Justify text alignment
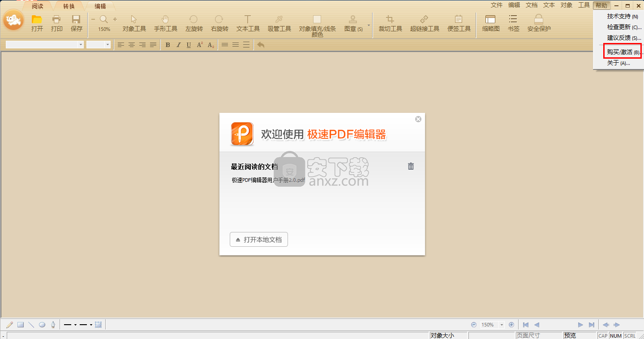 pyautogui.click(x=153, y=45)
